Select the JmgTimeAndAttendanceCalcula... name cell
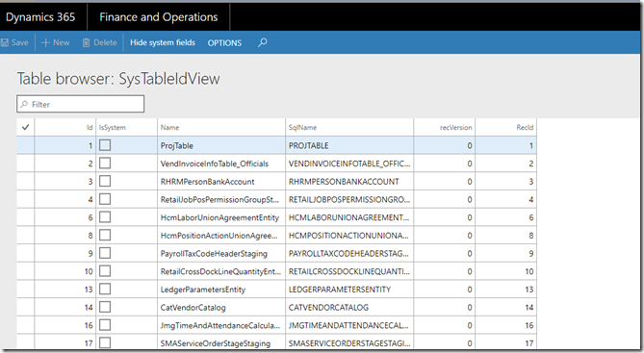 [221, 325]
